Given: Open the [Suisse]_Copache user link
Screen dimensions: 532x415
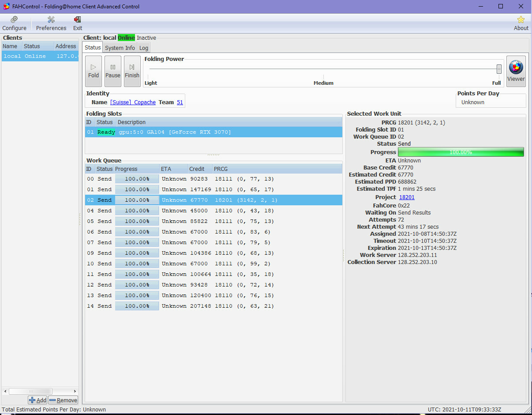Looking at the screenshot, I should tap(133, 102).
